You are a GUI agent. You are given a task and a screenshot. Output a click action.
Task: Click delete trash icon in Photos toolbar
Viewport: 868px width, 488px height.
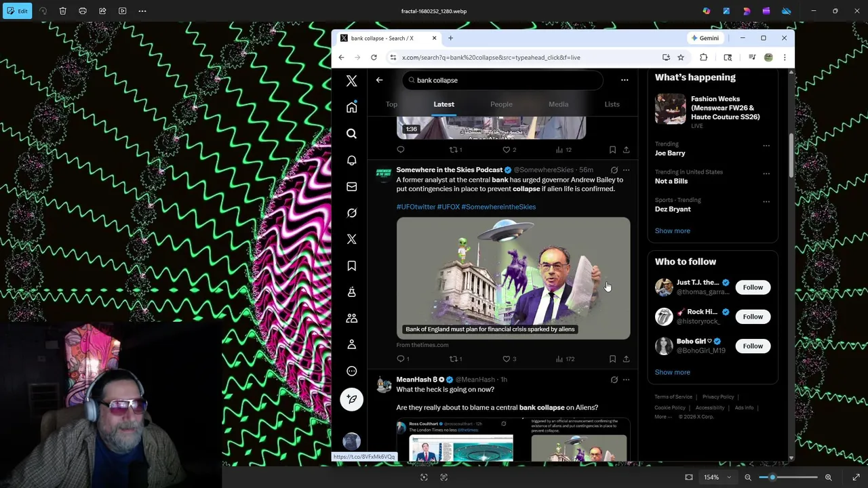[62, 11]
